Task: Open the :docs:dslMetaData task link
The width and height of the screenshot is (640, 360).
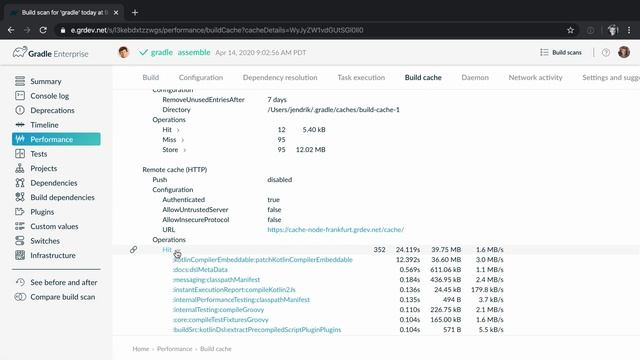Action: point(200,269)
